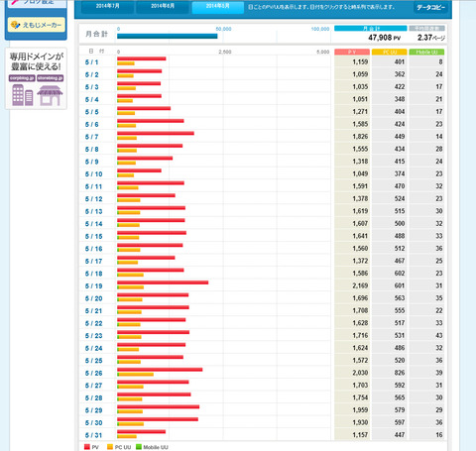Viewport: 476px width, 451px height.
Task: Open date link 5 / 12
Action: click(x=93, y=199)
